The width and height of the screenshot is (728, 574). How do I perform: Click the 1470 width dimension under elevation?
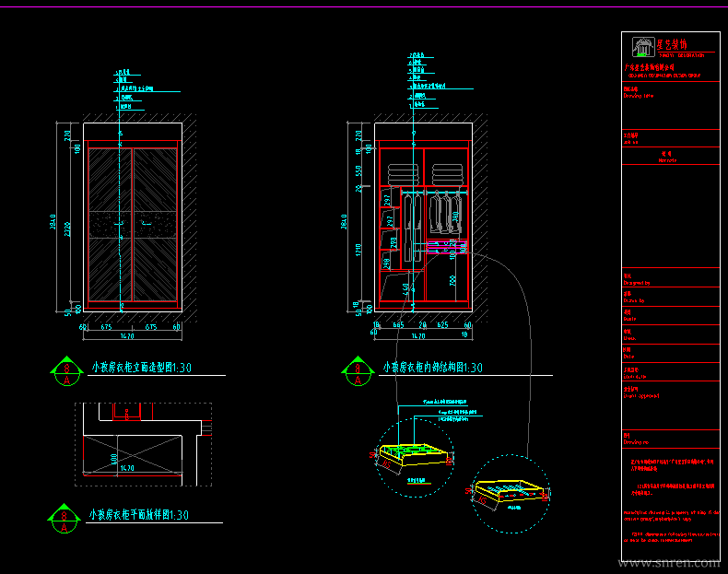pyautogui.click(x=127, y=336)
